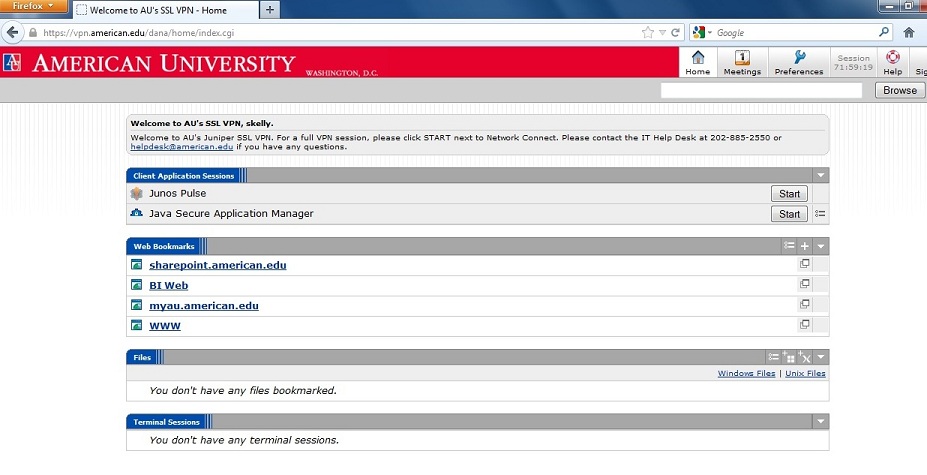927x475 pixels.
Task: Open Windows Files link
Action: point(746,373)
